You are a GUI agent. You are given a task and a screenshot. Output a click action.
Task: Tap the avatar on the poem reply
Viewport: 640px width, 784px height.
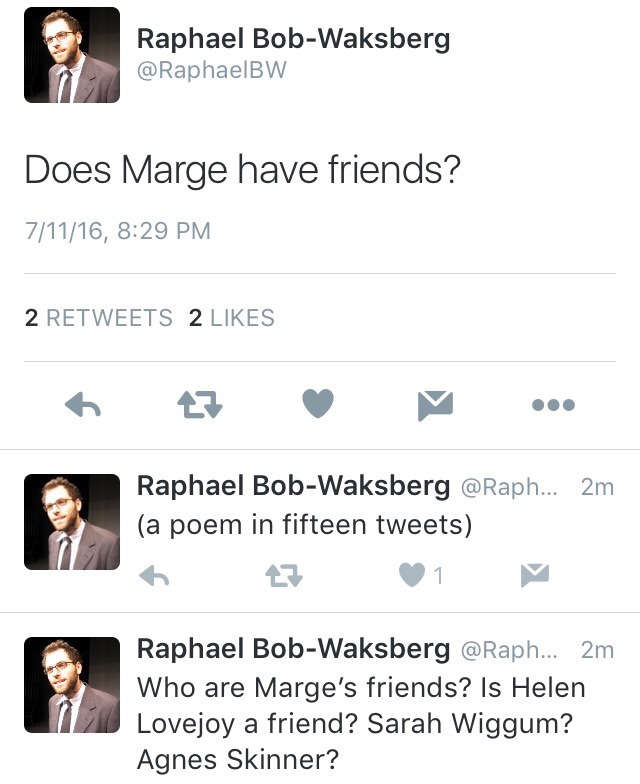click(x=72, y=521)
